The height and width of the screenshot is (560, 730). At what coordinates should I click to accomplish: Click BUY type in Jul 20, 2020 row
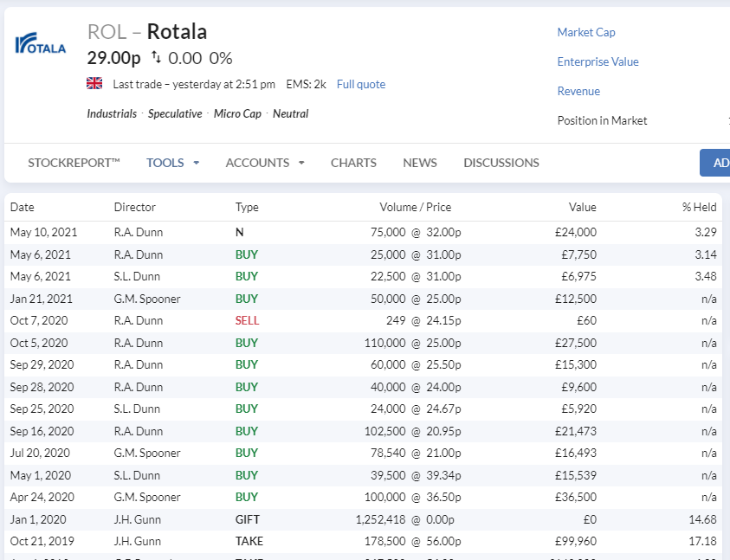247,453
